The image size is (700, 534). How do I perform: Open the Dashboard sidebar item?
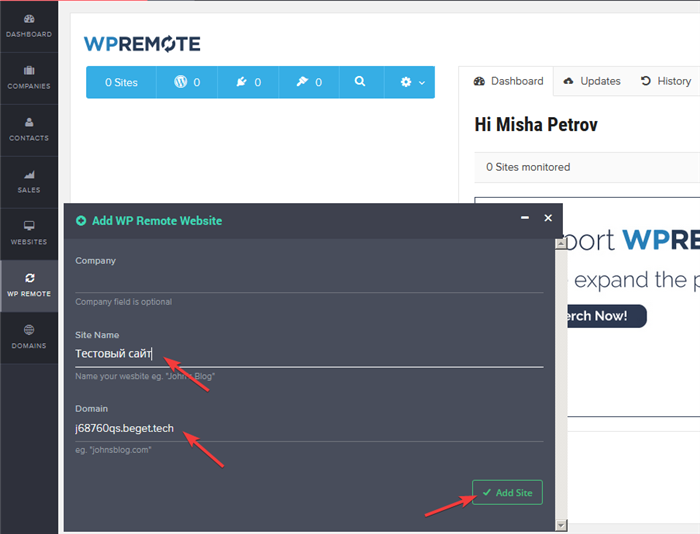(29, 26)
